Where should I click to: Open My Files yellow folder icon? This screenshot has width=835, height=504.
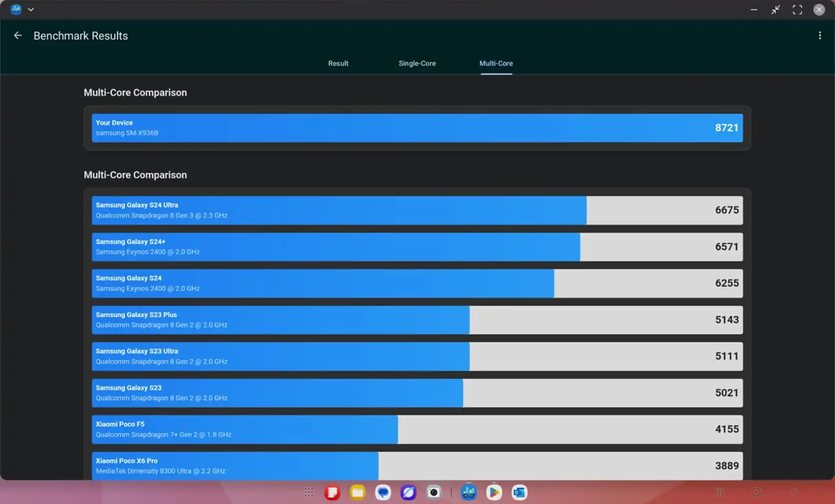[358, 493]
